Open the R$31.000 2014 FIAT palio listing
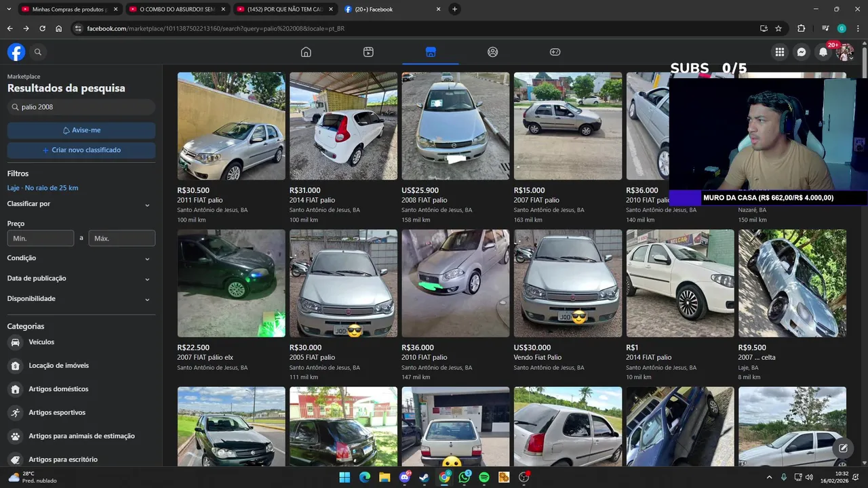The height and width of the screenshot is (488, 868). click(343, 148)
